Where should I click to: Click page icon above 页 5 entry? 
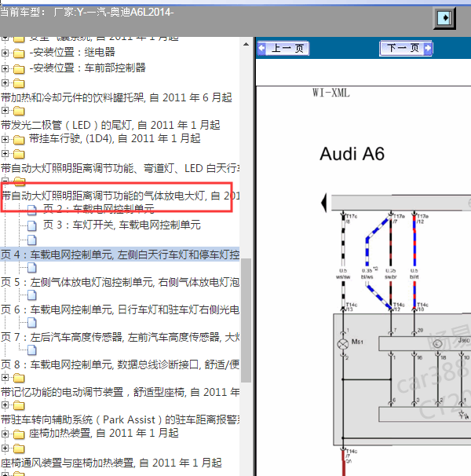32,268
